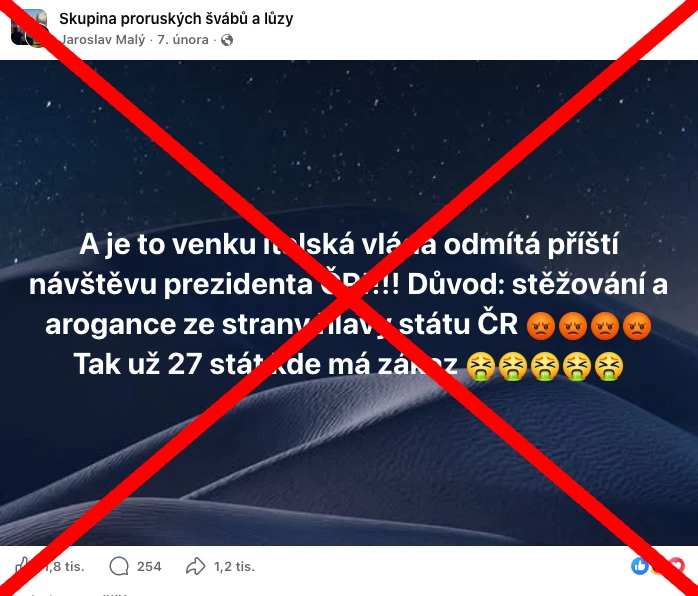This screenshot has width=698, height=596.
Task: Open the group profile picture thumbnail
Action: (x=29, y=28)
